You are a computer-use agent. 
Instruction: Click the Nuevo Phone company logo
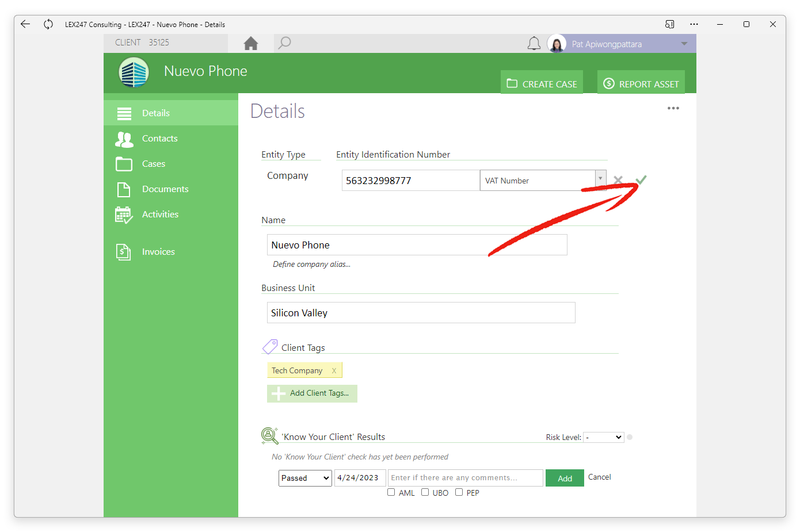(x=134, y=72)
